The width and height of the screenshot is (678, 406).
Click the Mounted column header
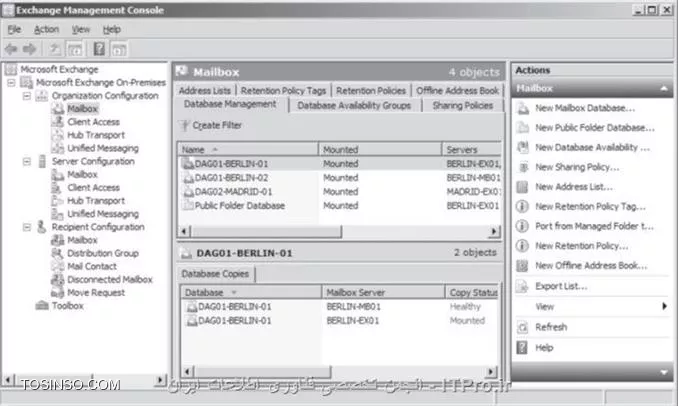(x=380, y=150)
